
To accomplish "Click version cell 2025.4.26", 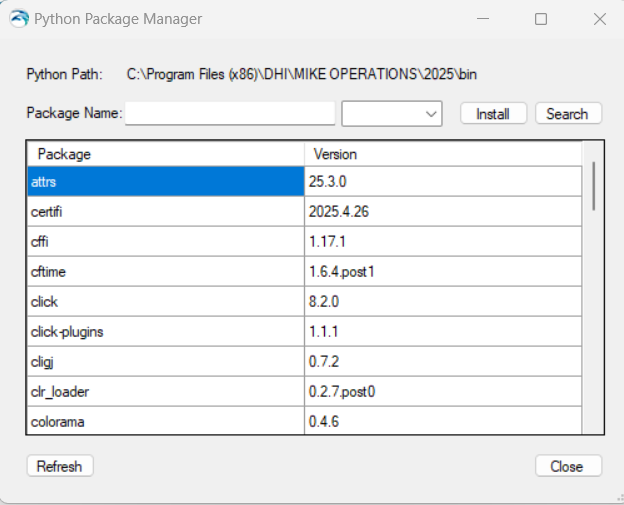I will click(443, 211).
